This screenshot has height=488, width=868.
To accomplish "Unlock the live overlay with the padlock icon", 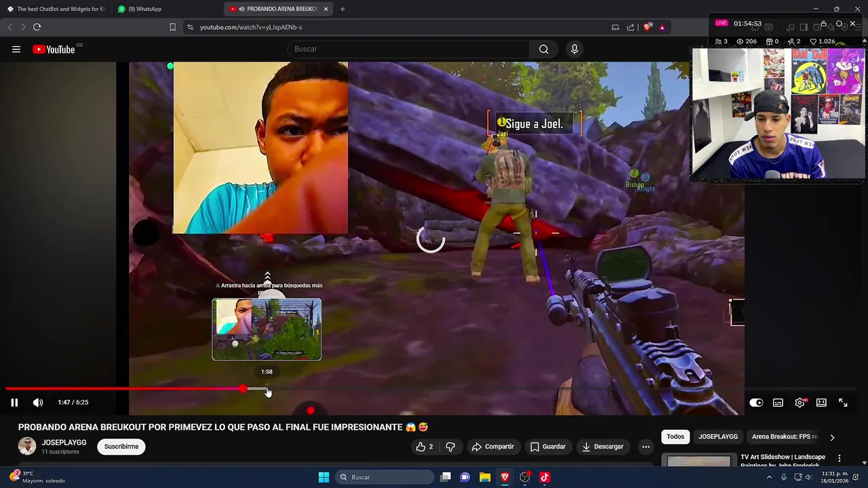I will coord(824,23).
